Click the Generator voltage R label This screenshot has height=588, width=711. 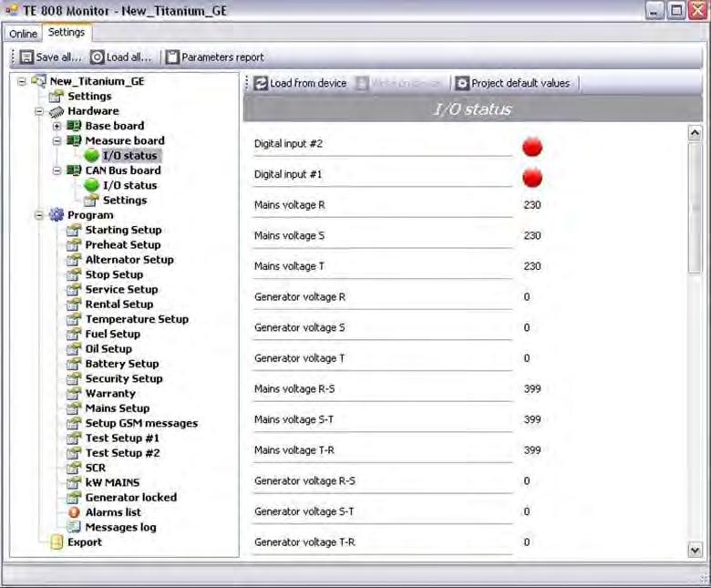click(300, 297)
